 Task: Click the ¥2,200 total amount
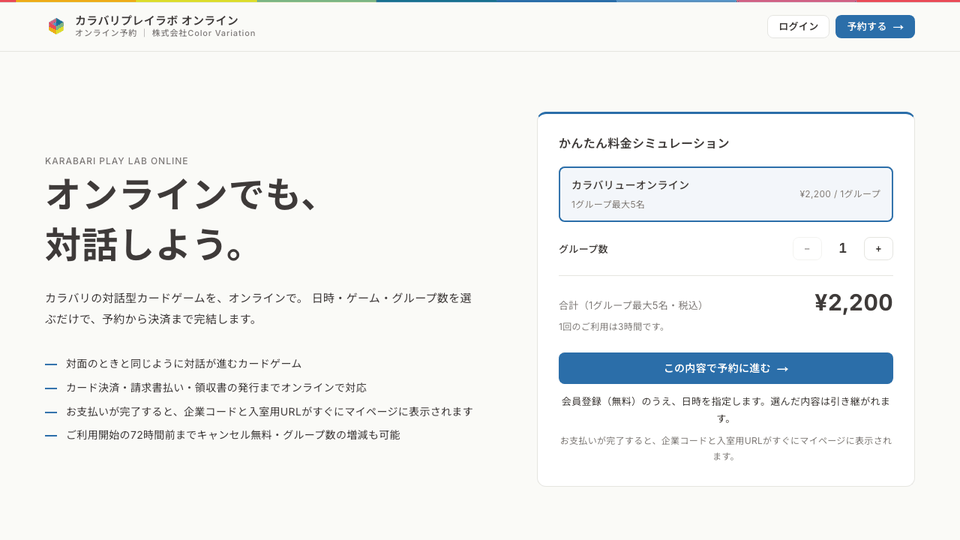click(853, 302)
